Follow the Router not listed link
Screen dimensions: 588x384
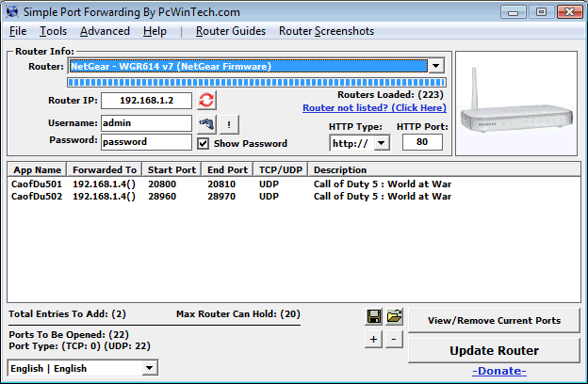[x=374, y=108]
